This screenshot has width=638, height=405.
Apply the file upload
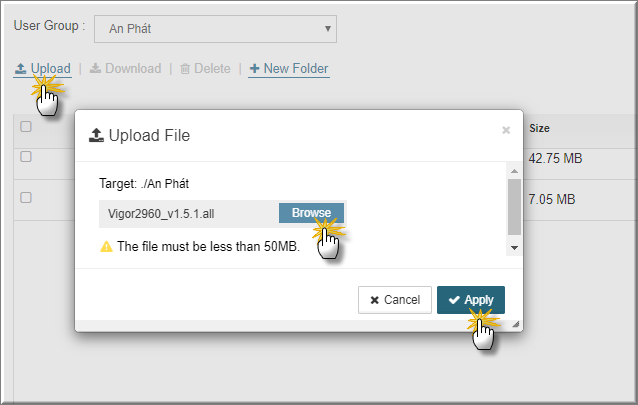471,300
